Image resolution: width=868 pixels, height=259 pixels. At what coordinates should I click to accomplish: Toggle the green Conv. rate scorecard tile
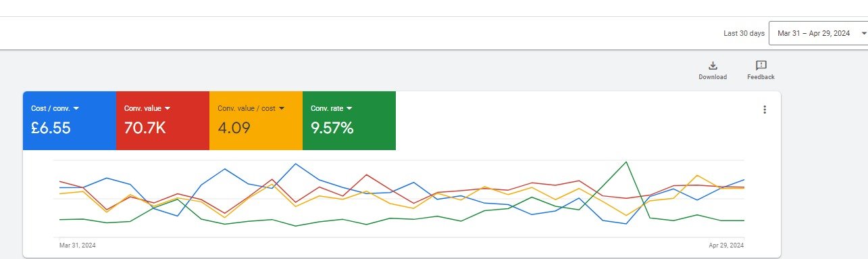tap(349, 120)
